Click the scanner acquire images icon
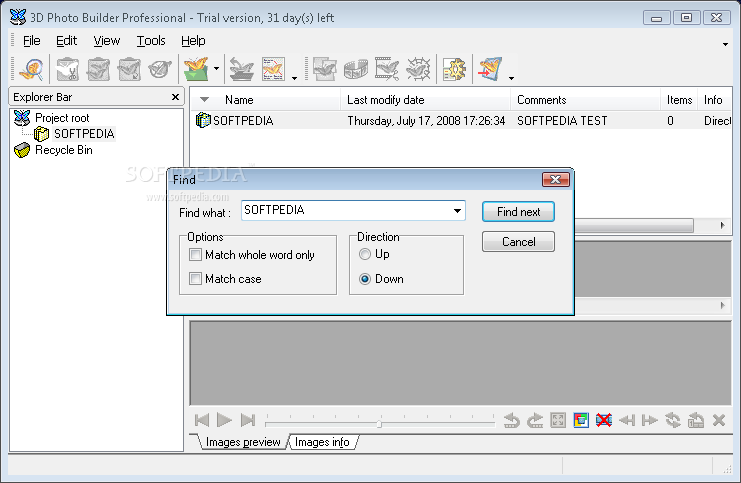 point(241,69)
